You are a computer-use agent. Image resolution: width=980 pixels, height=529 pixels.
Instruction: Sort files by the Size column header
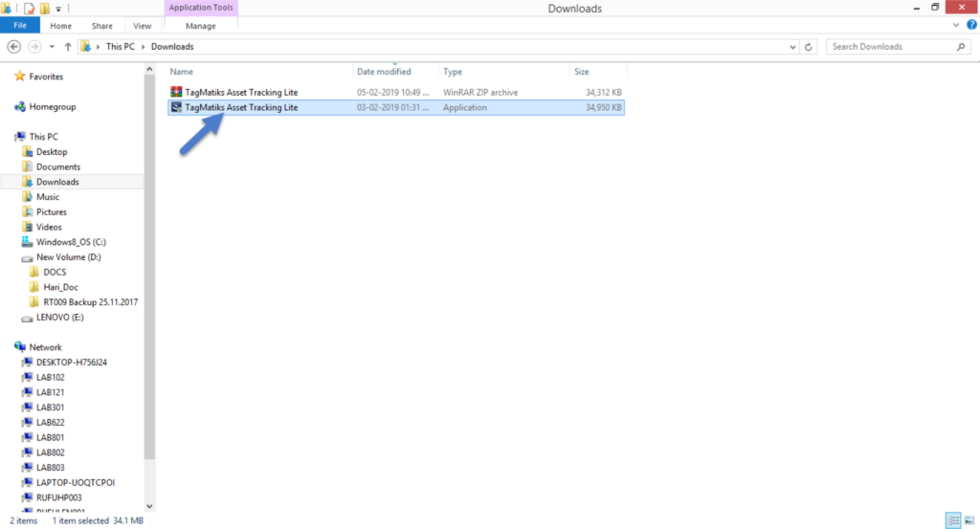[582, 72]
